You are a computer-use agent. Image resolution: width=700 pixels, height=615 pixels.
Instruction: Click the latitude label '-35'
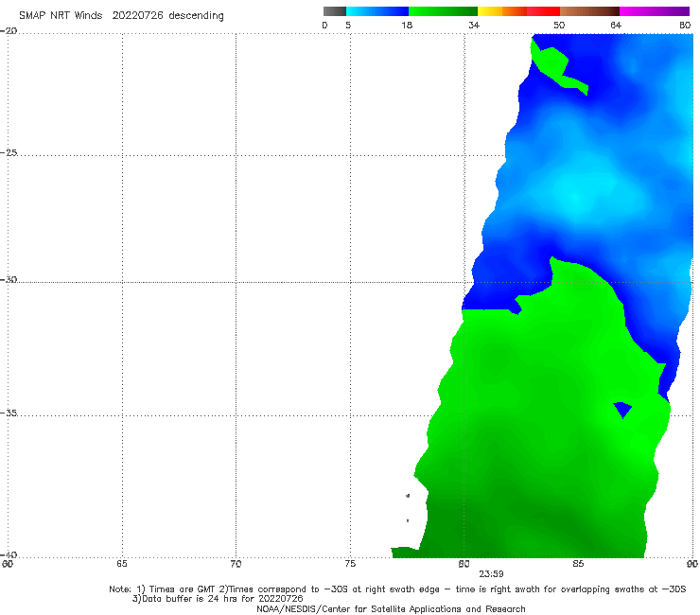(x=9, y=413)
